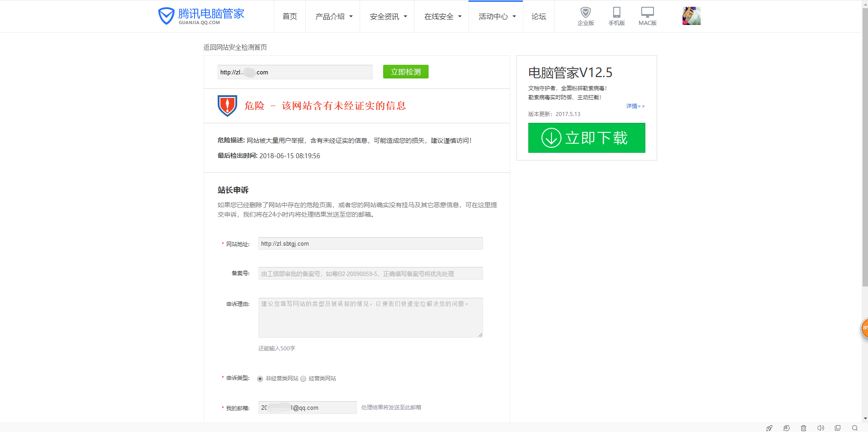Screen dimensions: 868x432
Task: Click the 立即下载 download button
Action: pyautogui.click(x=586, y=138)
